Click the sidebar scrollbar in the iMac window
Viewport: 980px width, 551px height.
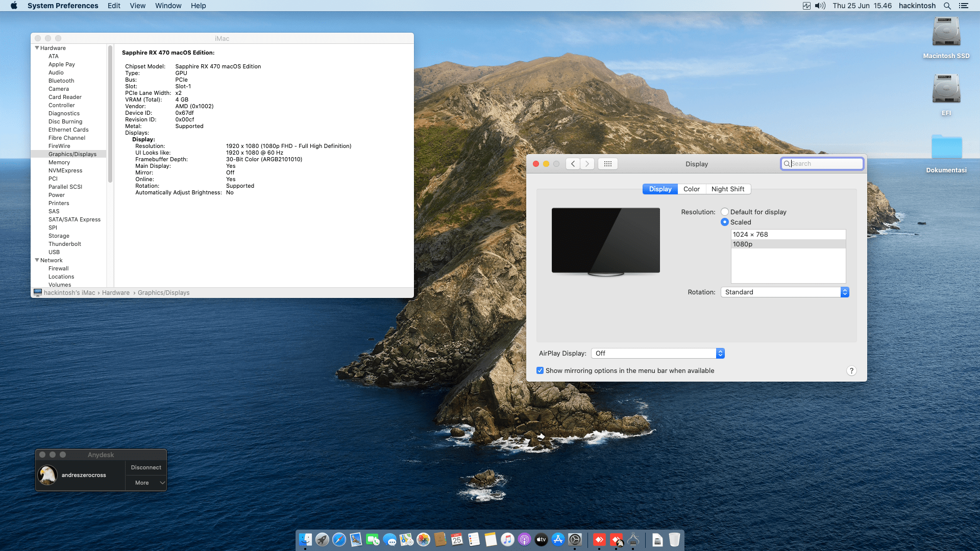110,113
